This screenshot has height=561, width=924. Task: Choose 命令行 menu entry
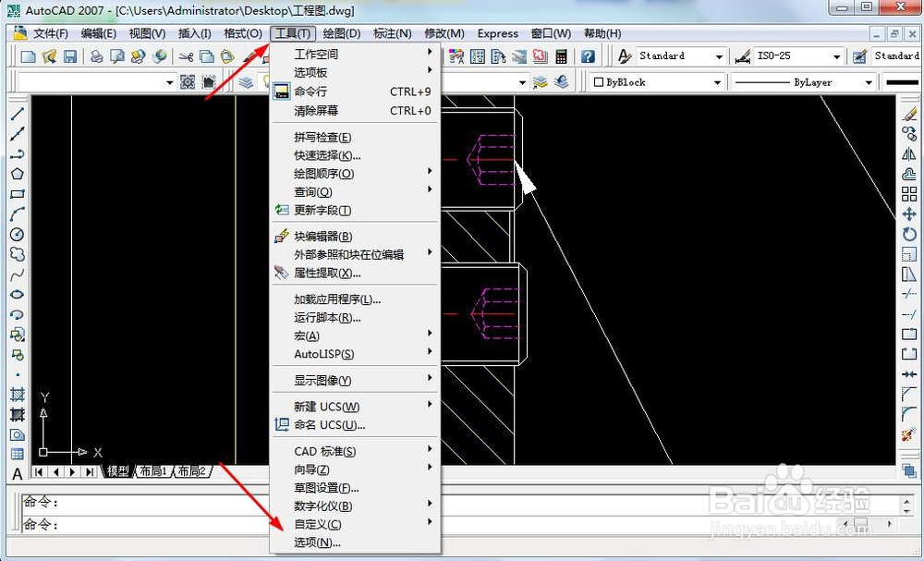click(x=356, y=91)
